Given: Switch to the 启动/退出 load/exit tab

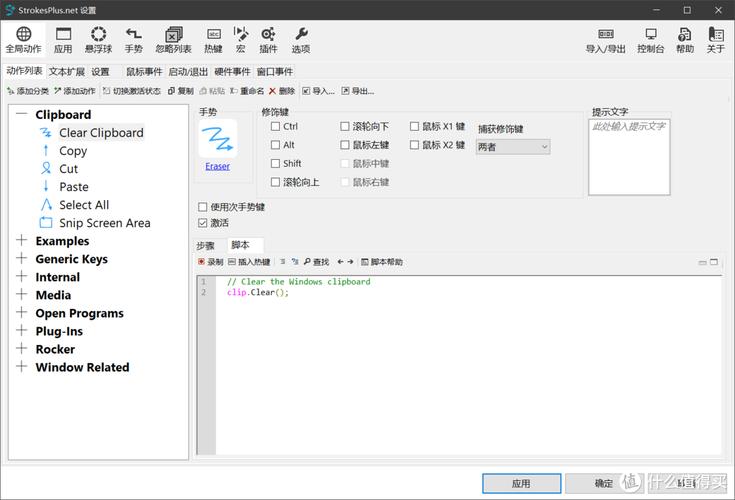Looking at the screenshot, I should click(188, 72).
